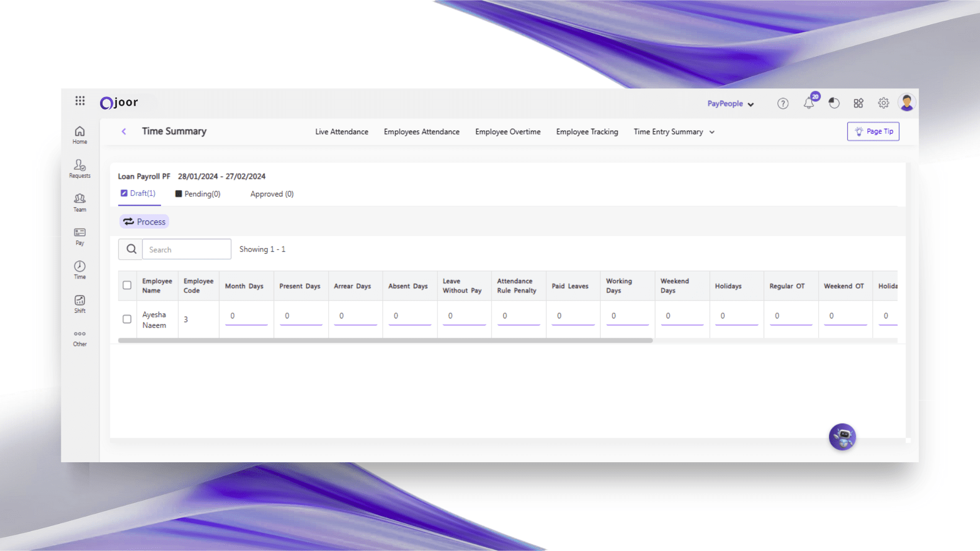Click the Process button

point(144,221)
